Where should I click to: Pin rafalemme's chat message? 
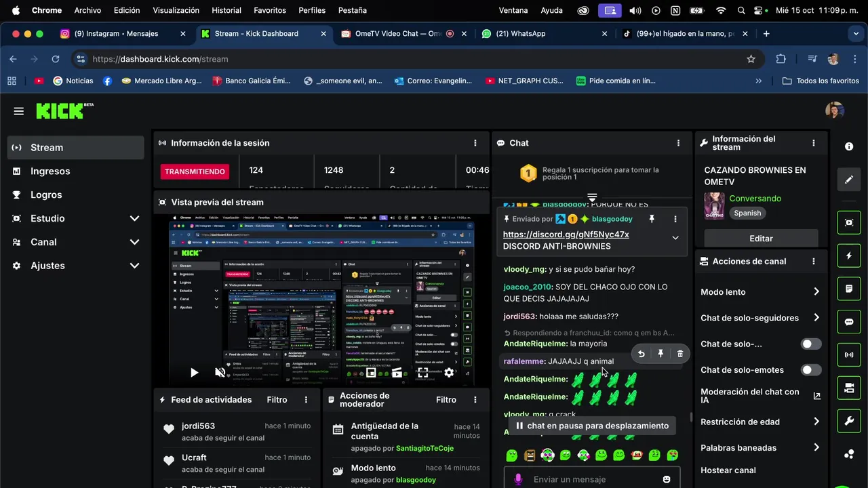point(660,354)
